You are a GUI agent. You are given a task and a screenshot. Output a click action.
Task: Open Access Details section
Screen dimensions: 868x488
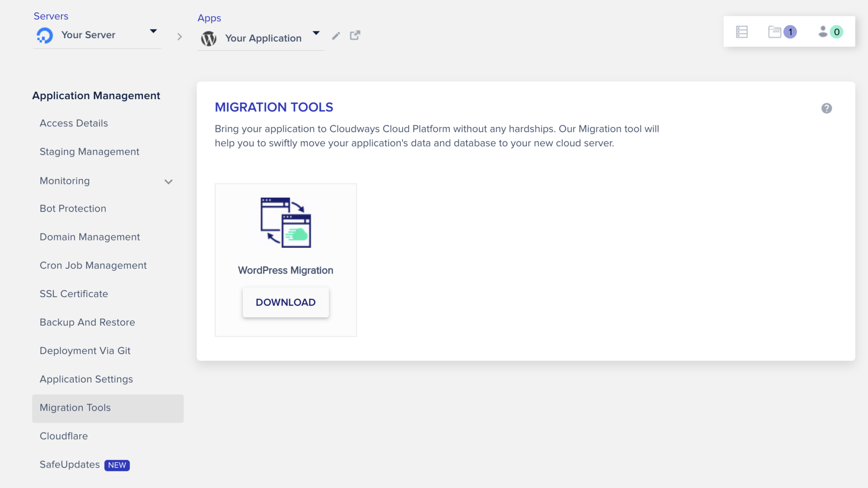point(74,123)
